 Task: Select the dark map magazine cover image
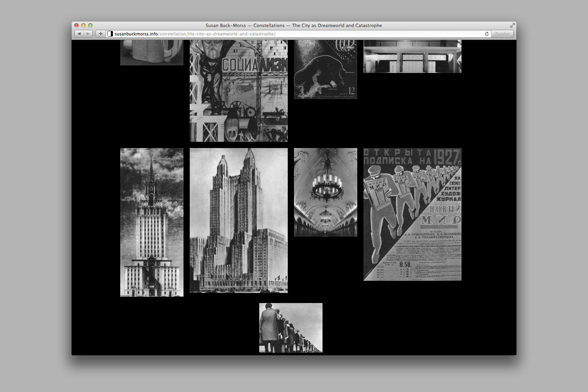325,69
